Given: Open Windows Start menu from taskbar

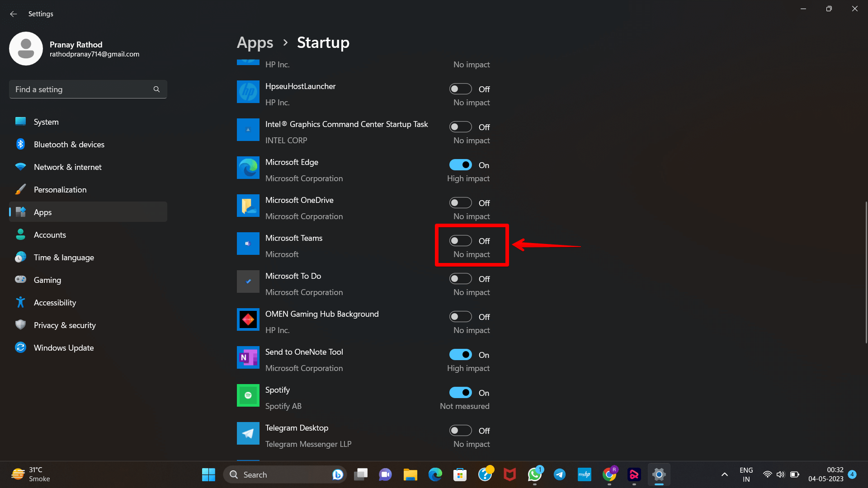Looking at the screenshot, I should (x=208, y=474).
